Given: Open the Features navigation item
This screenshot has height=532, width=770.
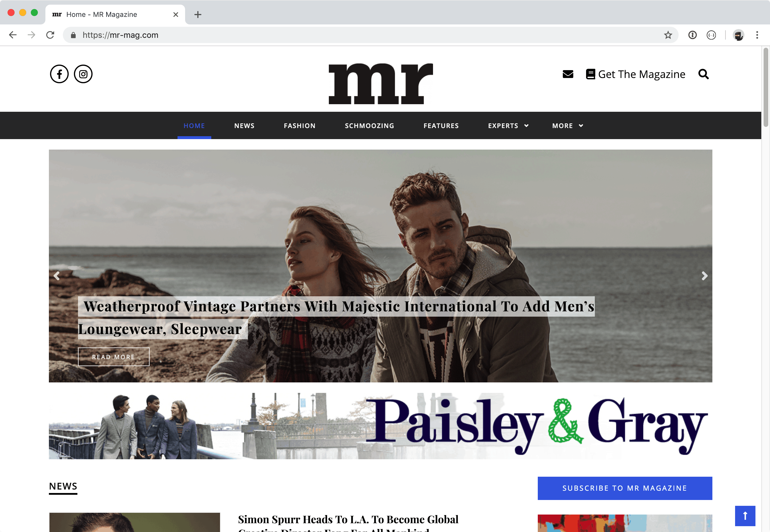Looking at the screenshot, I should [441, 126].
